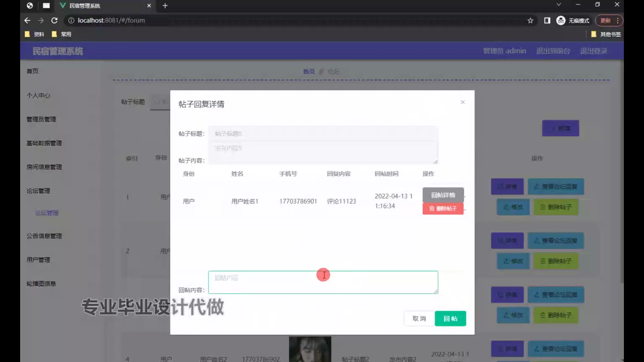The width and height of the screenshot is (644, 362).
Task: Open browser side panel icon
Action: tap(547, 20)
